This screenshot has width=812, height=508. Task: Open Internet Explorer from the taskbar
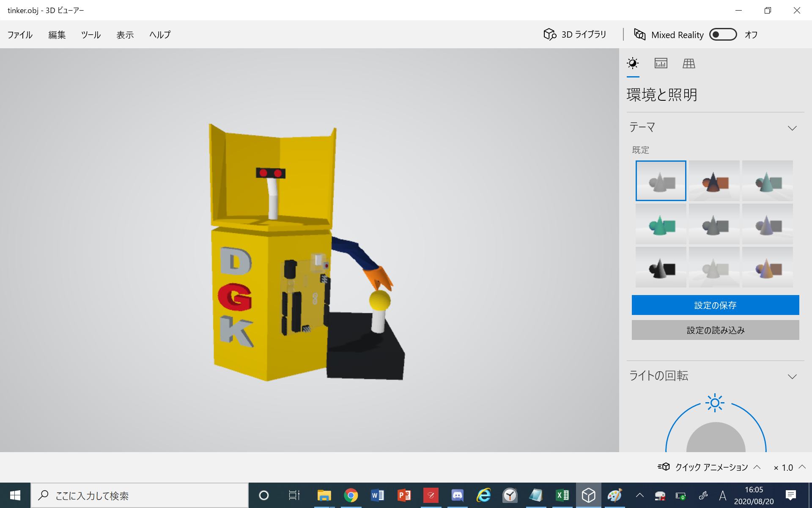click(484, 495)
